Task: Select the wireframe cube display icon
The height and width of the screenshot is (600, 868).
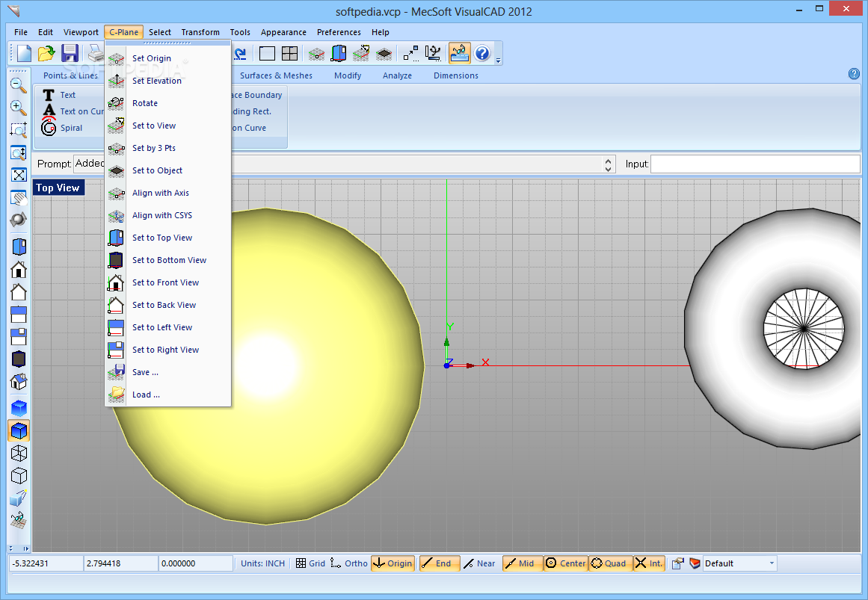Action: (19, 454)
